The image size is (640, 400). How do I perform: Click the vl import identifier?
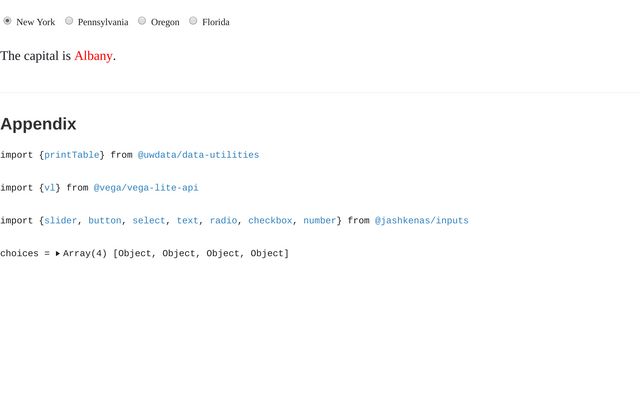click(50, 188)
